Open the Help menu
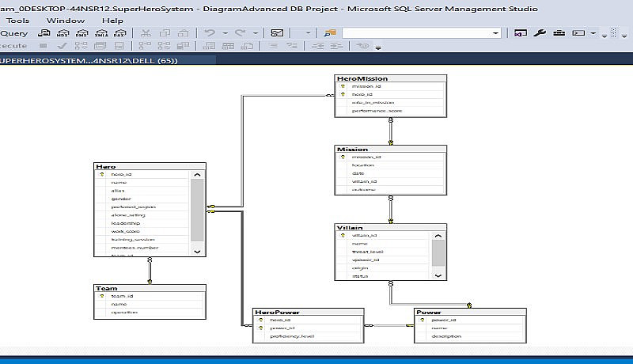This screenshot has width=633, height=364. point(112,21)
